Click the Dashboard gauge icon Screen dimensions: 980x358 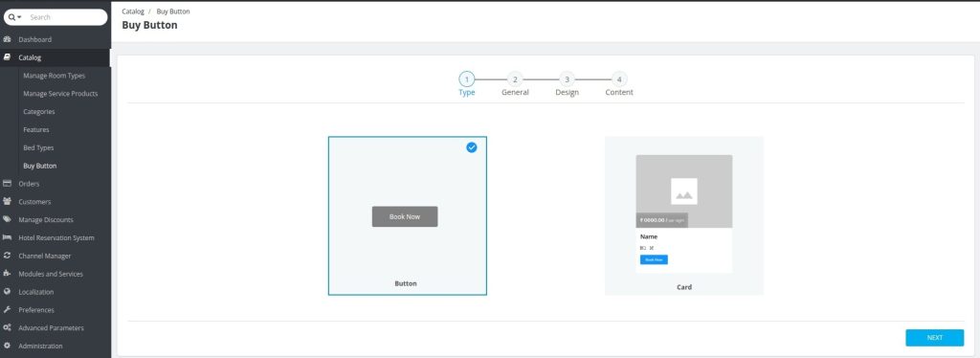(8, 39)
